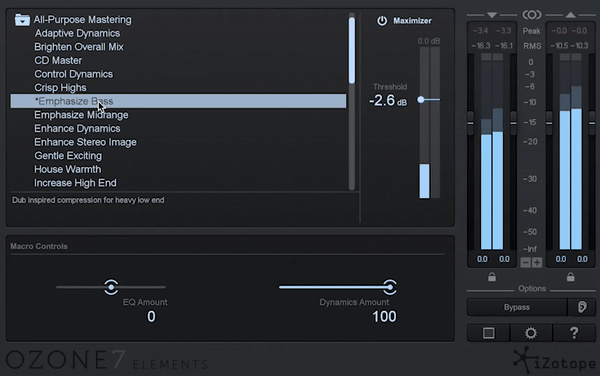The width and height of the screenshot is (600, 376).
Task: Click the stereo link rings icon above Peak
Action: click(x=532, y=15)
